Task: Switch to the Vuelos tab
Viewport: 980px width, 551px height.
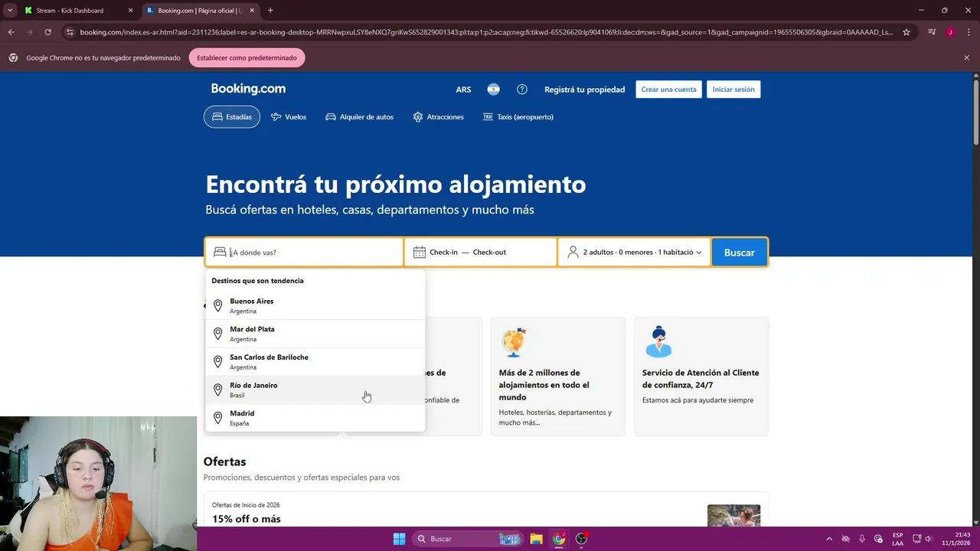Action: click(x=289, y=117)
